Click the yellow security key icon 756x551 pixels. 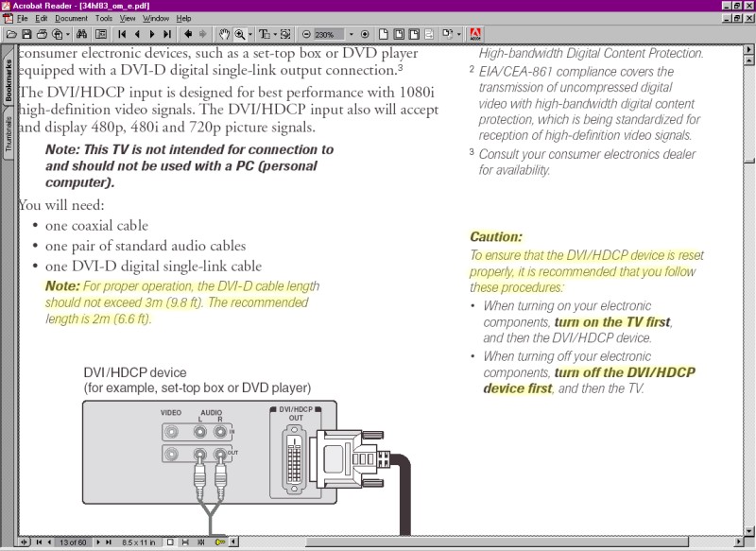[x=220, y=542]
